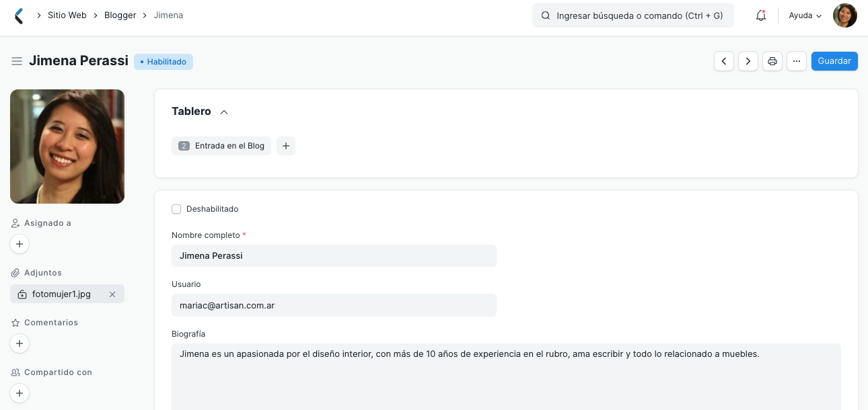
Task: Go to previous blogger record
Action: [x=724, y=61]
